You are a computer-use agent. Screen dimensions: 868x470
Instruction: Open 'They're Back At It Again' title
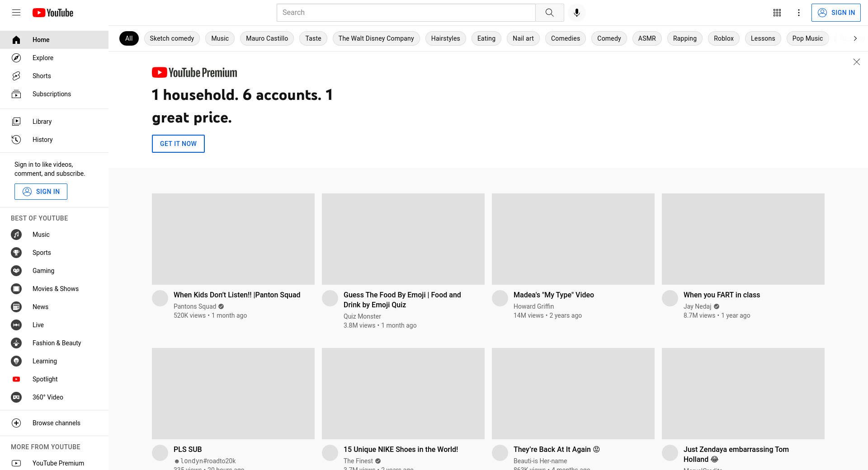pos(557,450)
